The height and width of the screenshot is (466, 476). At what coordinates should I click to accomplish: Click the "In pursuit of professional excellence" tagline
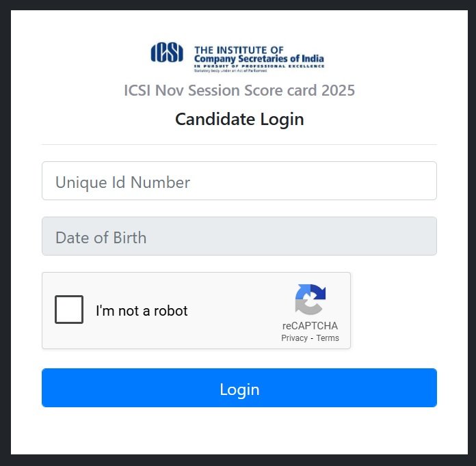(259, 66)
